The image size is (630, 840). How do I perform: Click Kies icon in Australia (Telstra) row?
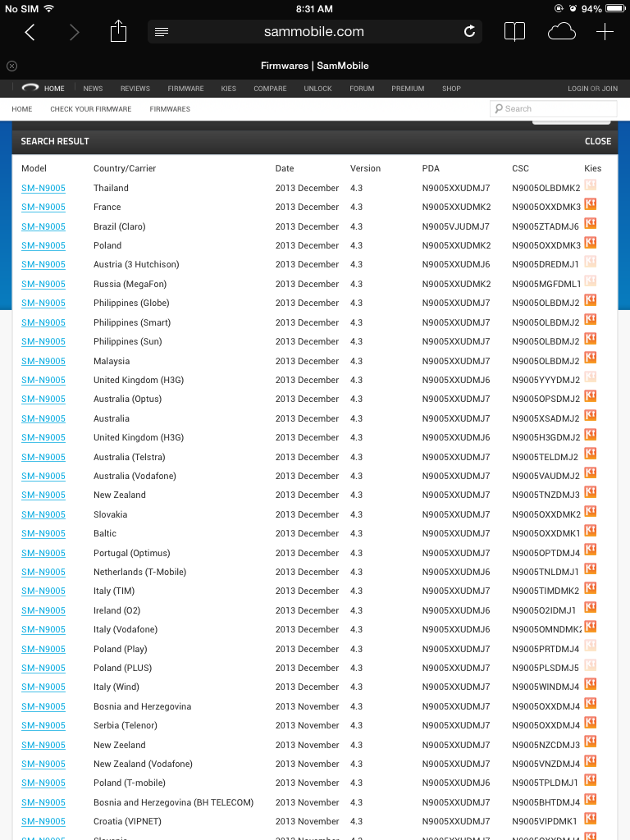point(591,454)
